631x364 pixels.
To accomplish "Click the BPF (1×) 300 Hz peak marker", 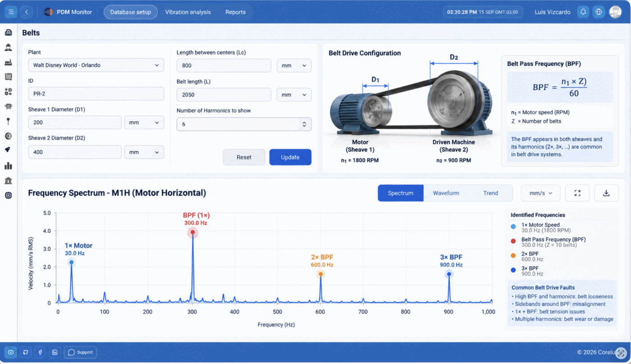I will (193, 232).
